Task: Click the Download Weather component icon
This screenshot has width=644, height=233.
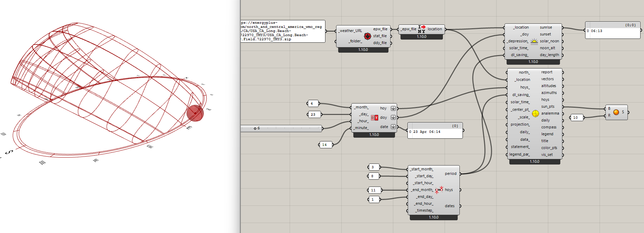Action: (367, 36)
